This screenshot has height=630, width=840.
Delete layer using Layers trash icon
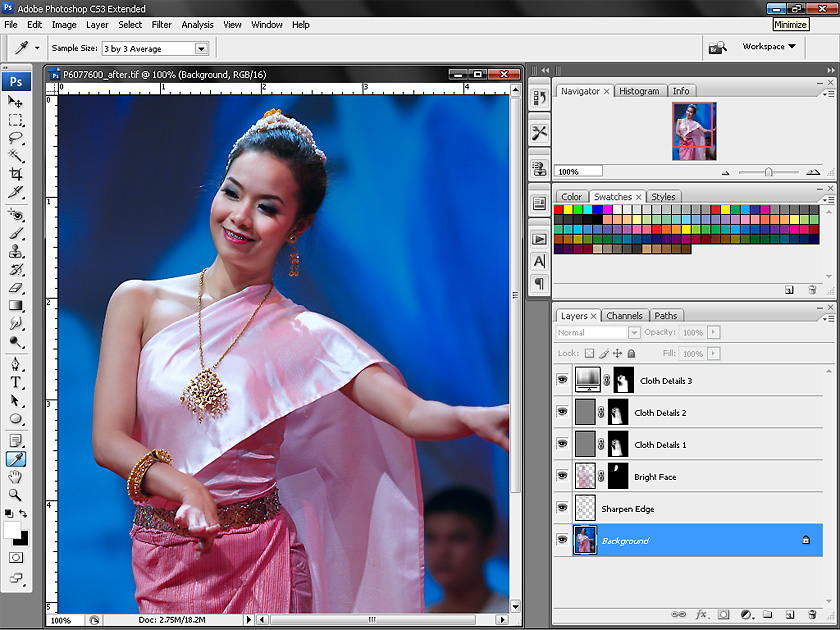tap(812, 614)
